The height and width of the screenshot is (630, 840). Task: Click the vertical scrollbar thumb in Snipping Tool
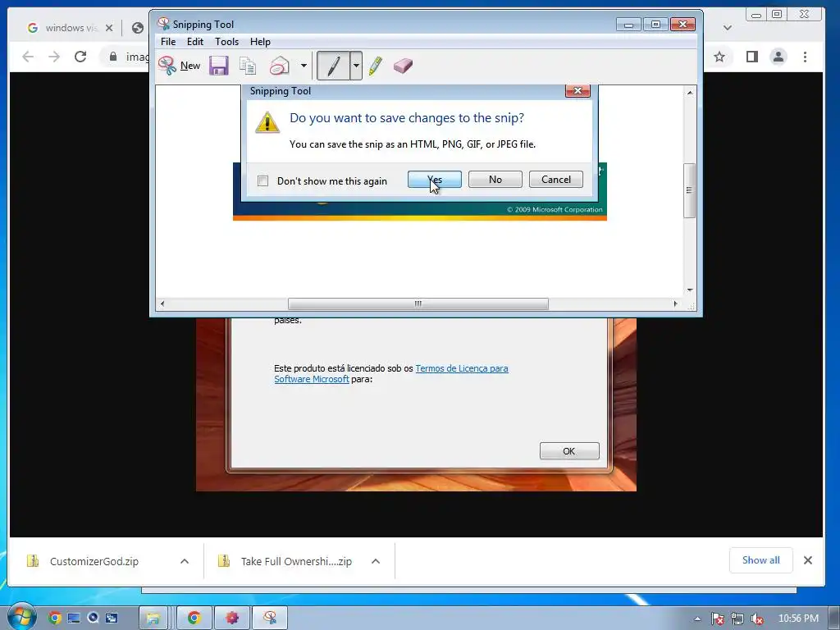[689, 190]
